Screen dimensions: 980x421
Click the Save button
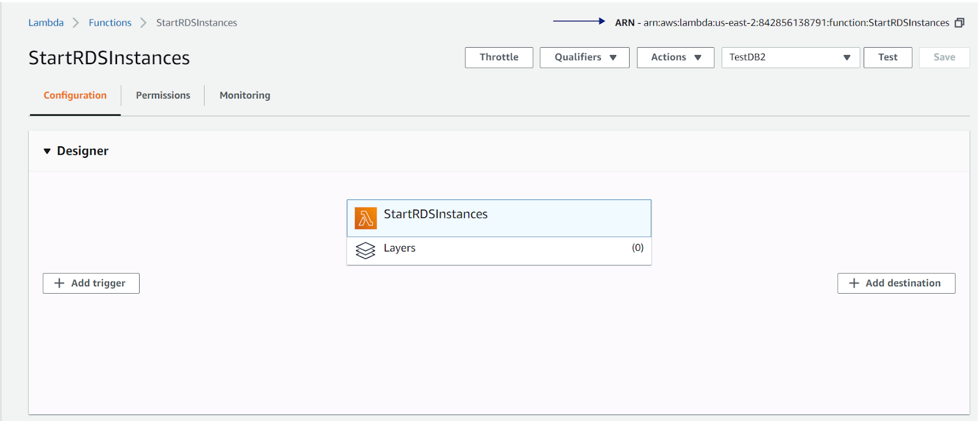pos(944,58)
